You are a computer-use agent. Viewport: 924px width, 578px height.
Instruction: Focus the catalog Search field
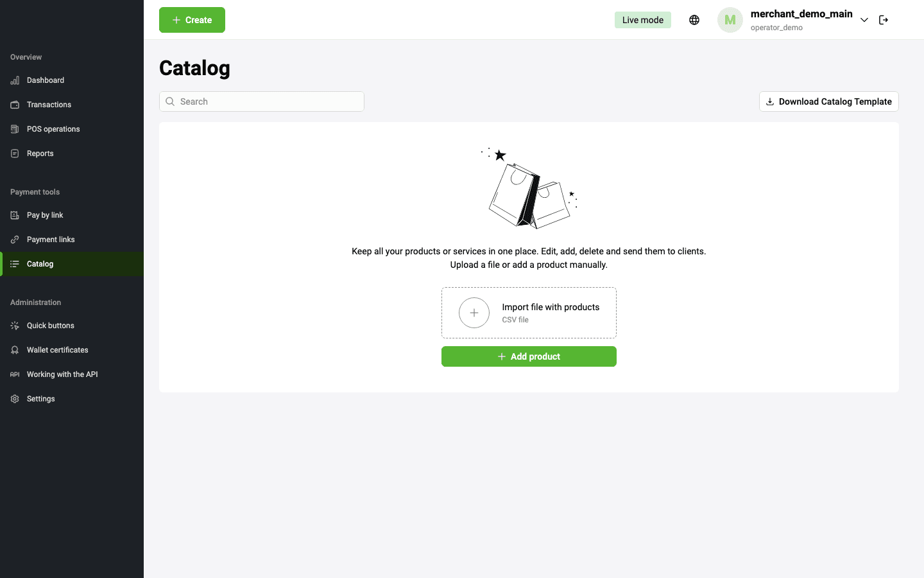pyautogui.click(x=262, y=101)
